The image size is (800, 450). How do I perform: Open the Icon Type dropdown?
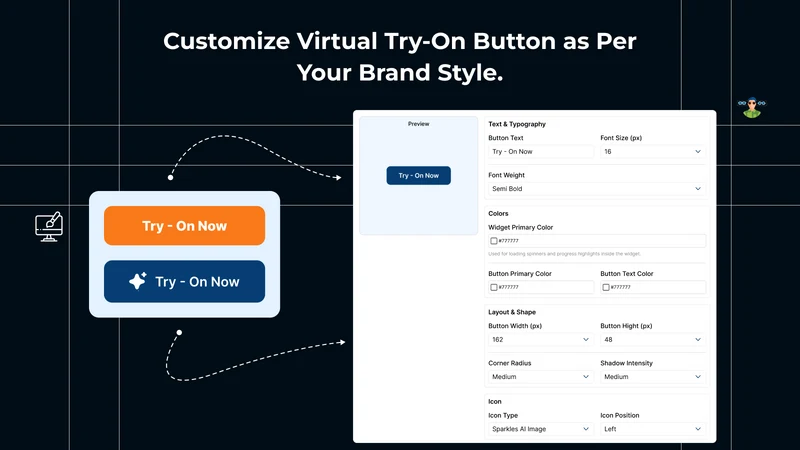click(x=541, y=429)
